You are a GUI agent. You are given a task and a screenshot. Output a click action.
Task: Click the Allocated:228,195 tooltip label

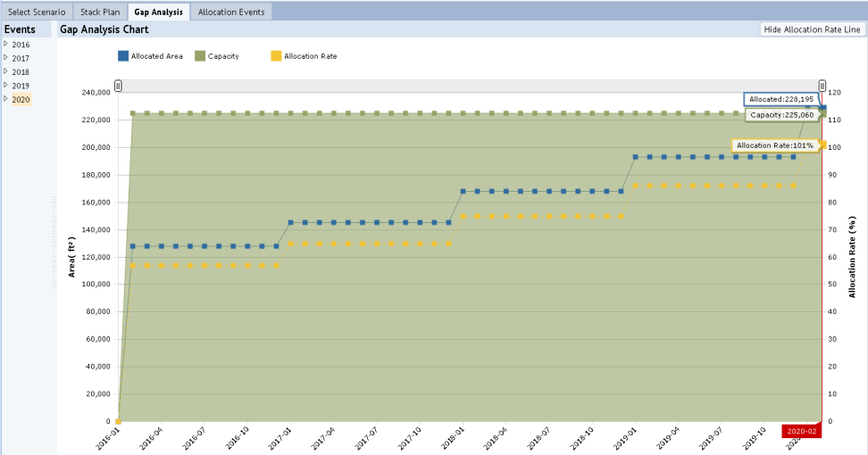pos(781,99)
